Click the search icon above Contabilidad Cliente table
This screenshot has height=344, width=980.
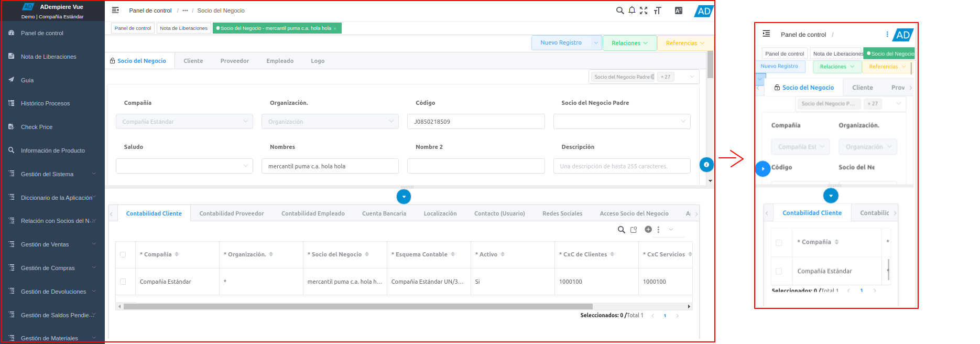coord(621,230)
